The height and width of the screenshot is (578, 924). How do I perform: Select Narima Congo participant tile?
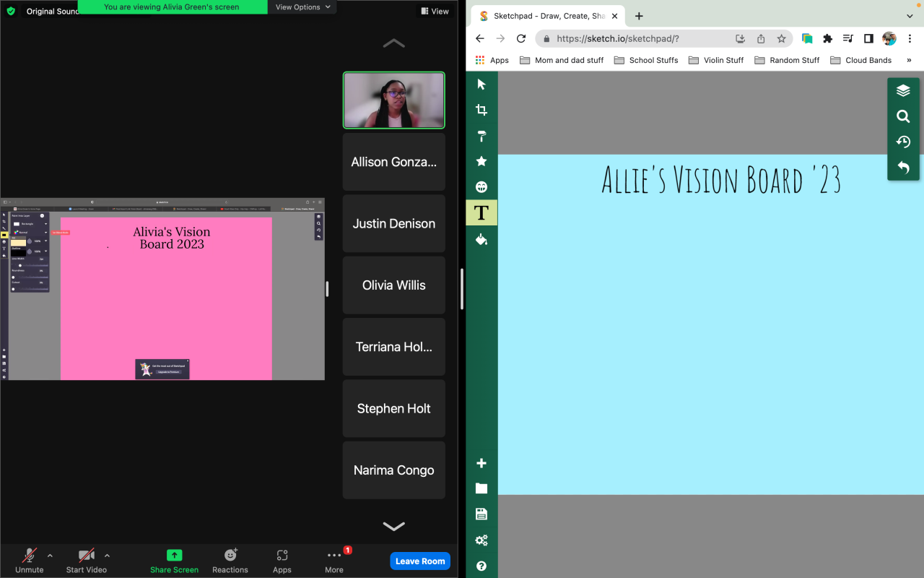click(x=394, y=470)
